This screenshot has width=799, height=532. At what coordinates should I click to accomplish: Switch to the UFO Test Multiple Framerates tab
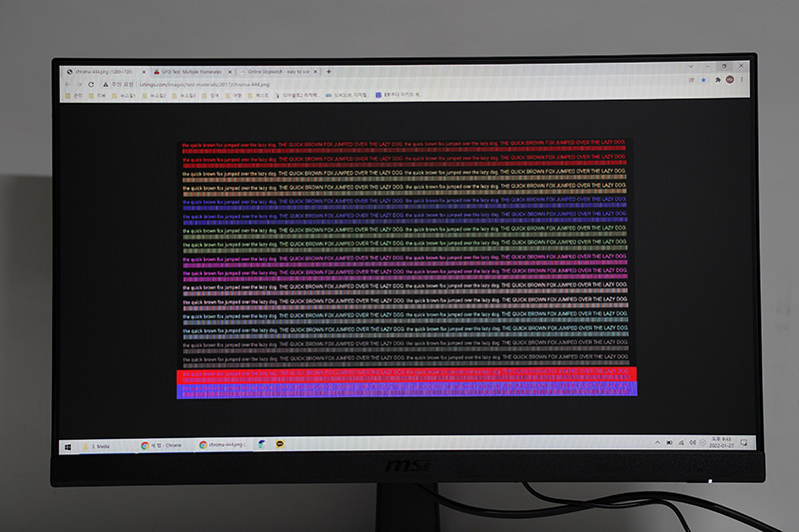tap(192, 72)
